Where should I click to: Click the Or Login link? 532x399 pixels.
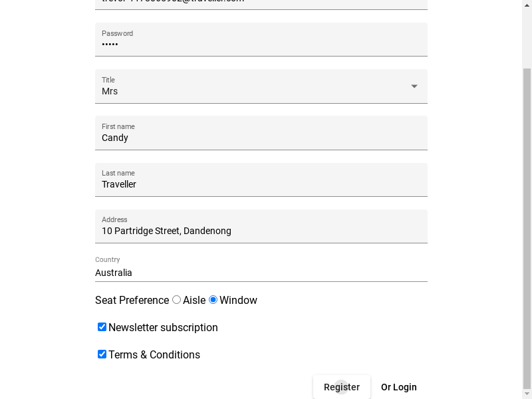point(398,387)
